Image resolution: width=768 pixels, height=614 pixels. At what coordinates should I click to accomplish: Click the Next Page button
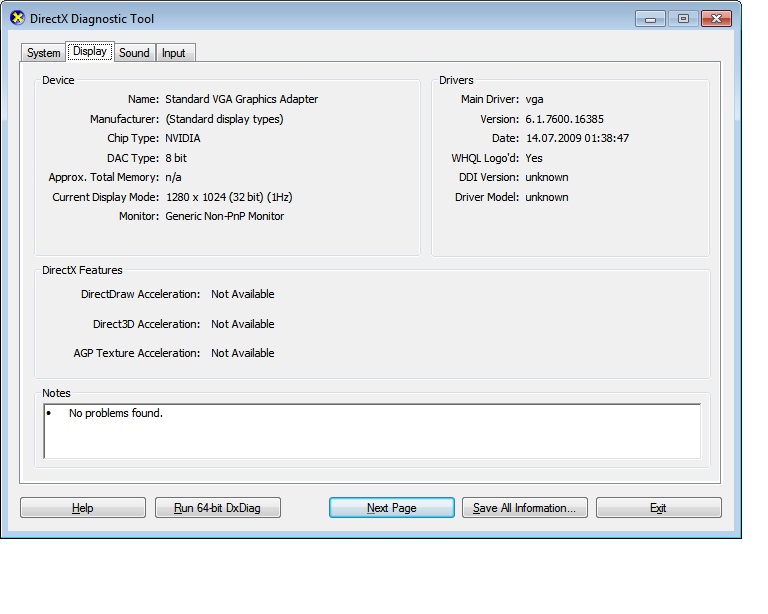[392, 508]
